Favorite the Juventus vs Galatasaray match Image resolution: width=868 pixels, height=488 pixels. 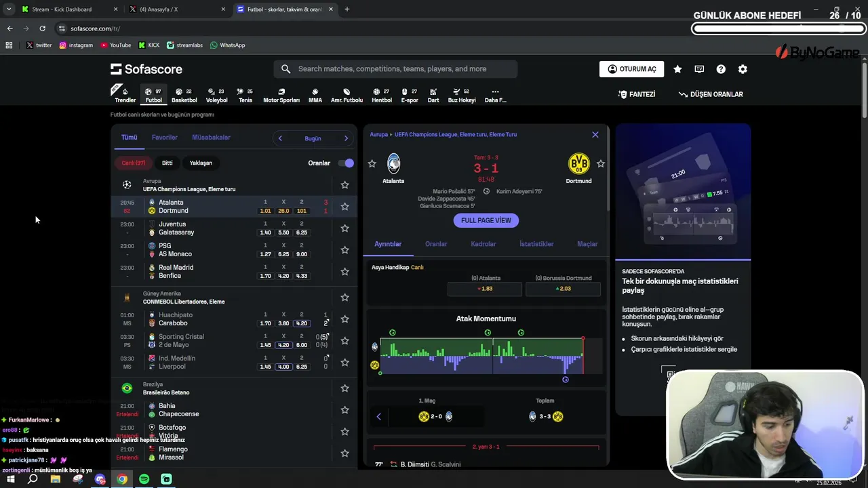pos(344,228)
